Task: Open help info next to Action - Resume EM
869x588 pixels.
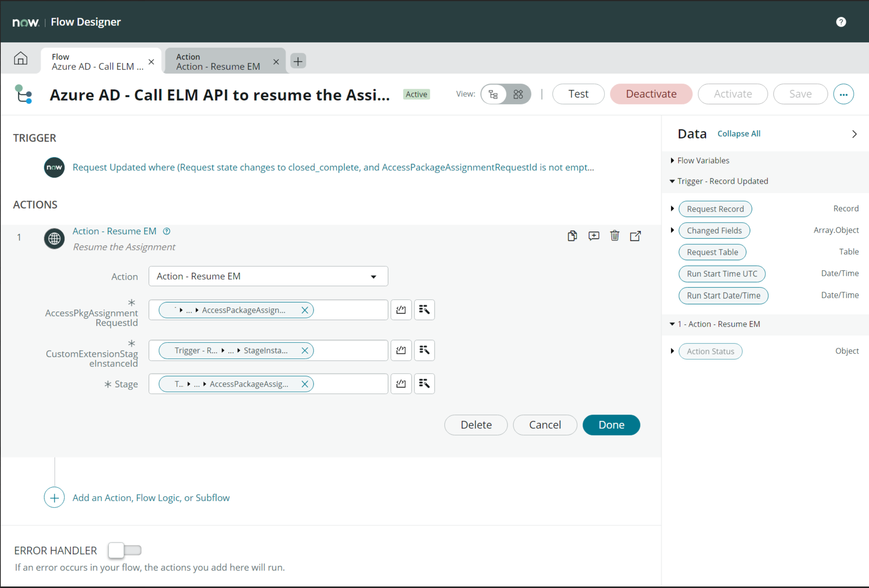Action: [x=167, y=231]
